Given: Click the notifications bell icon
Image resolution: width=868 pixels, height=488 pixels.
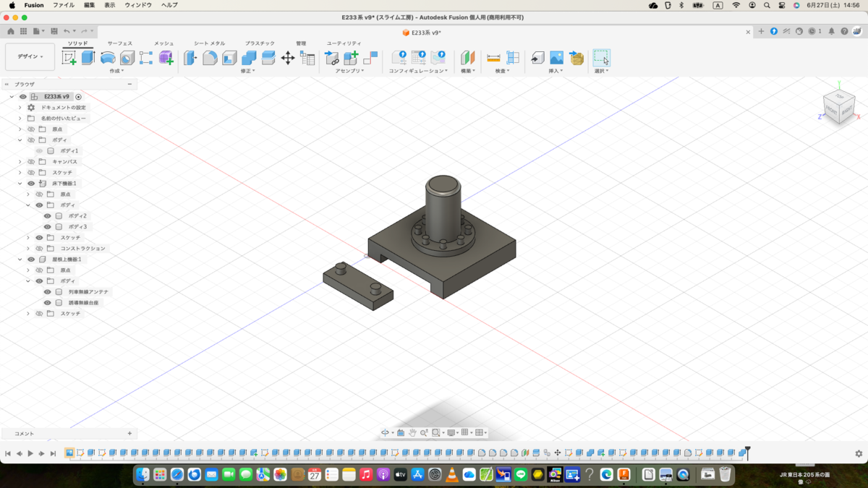Looking at the screenshot, I should (x=832, y=31).
